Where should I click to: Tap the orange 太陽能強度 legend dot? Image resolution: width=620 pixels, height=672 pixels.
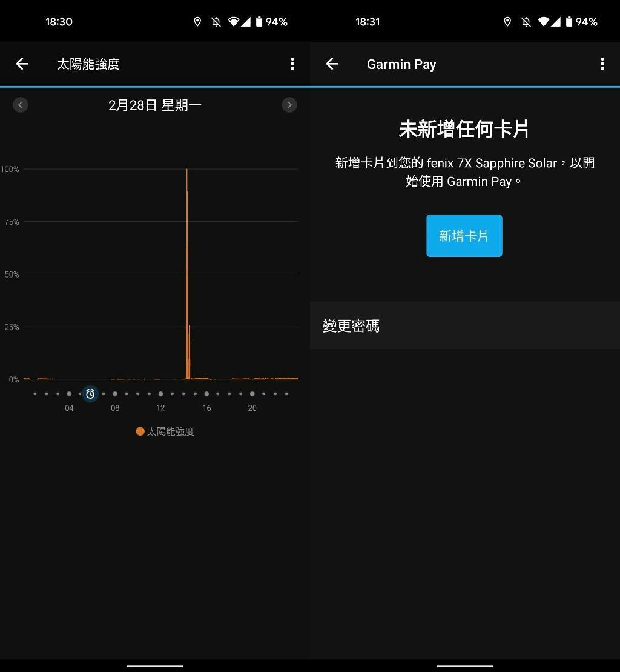[x=140, y=431]
